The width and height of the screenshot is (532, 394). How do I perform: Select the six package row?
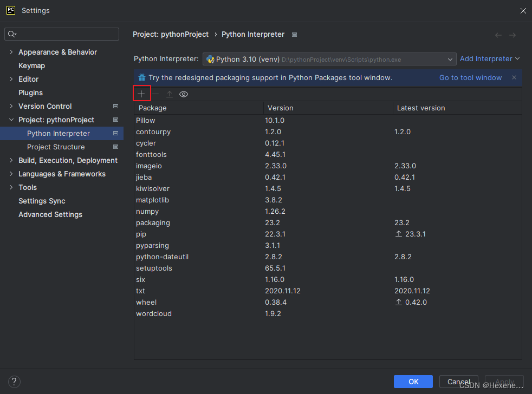tap(328, 279)
